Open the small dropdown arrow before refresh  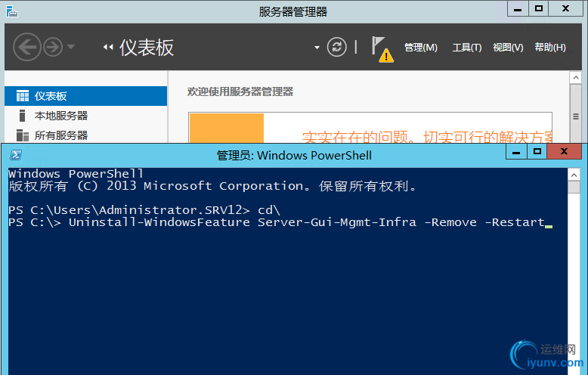317,48
